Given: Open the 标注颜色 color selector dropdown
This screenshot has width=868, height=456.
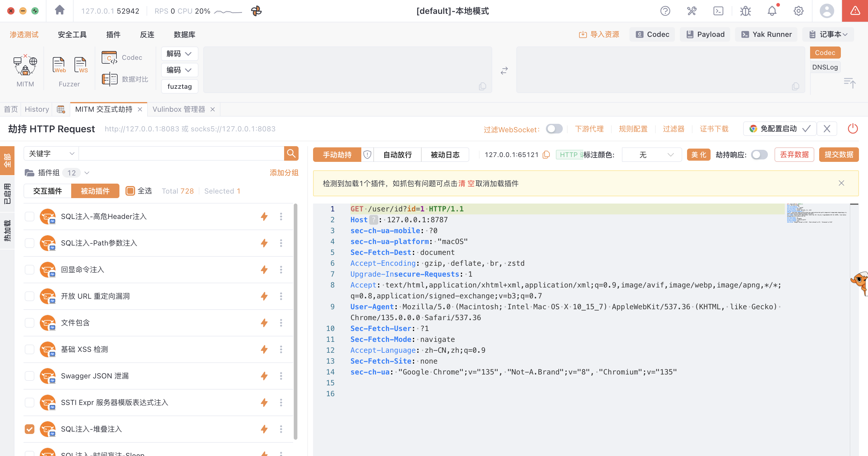Looking at the screenshot, I should [x=651, y=155].
